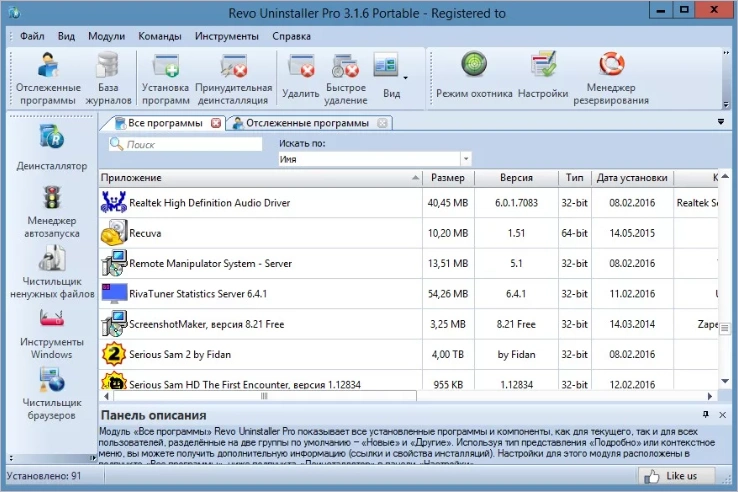
Task: Click Remote Manipulator System row icon
Action: (x=114, y=263)
